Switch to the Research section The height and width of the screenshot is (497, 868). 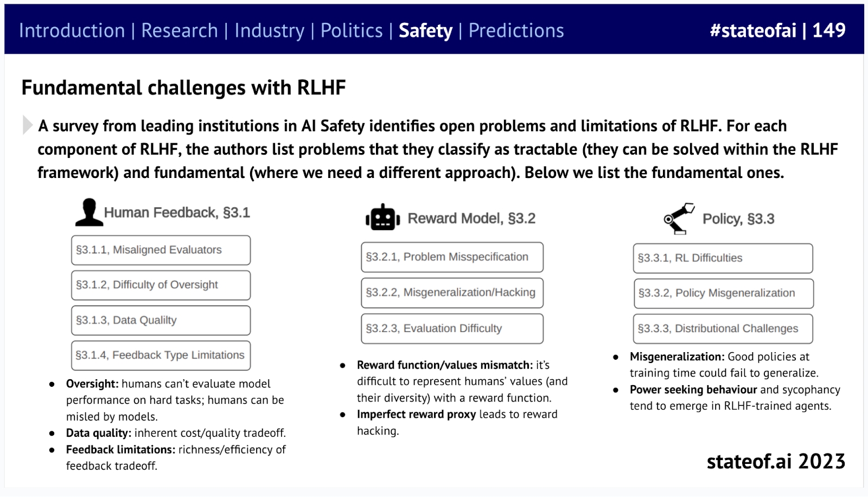pos(180,30)
